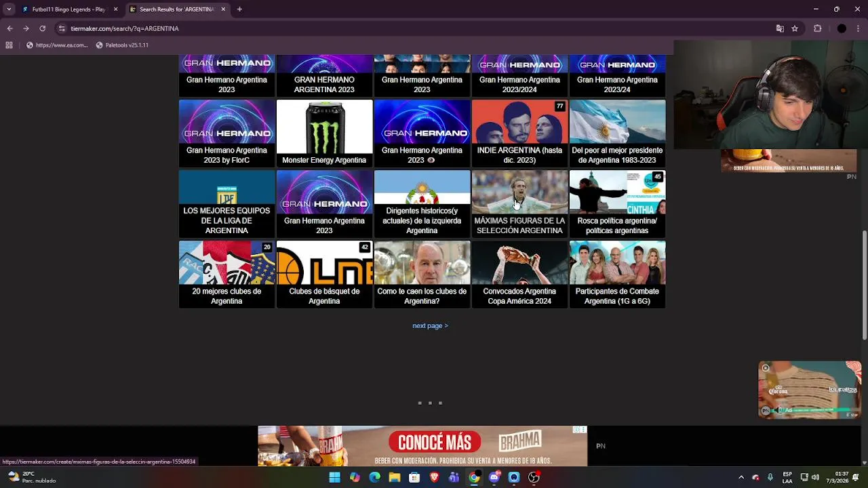868x488 pixels.
Task: Open LOS MEJORES EQUIPOS DE LA LIGA ARGENTINA
Action: pyautogui.click(x=226, y=203)
